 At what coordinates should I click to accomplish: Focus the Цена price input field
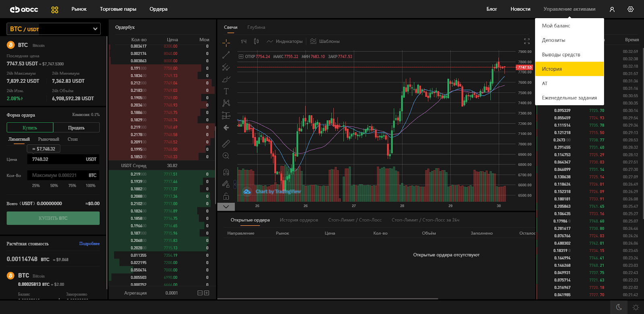[x=63, y=159]
